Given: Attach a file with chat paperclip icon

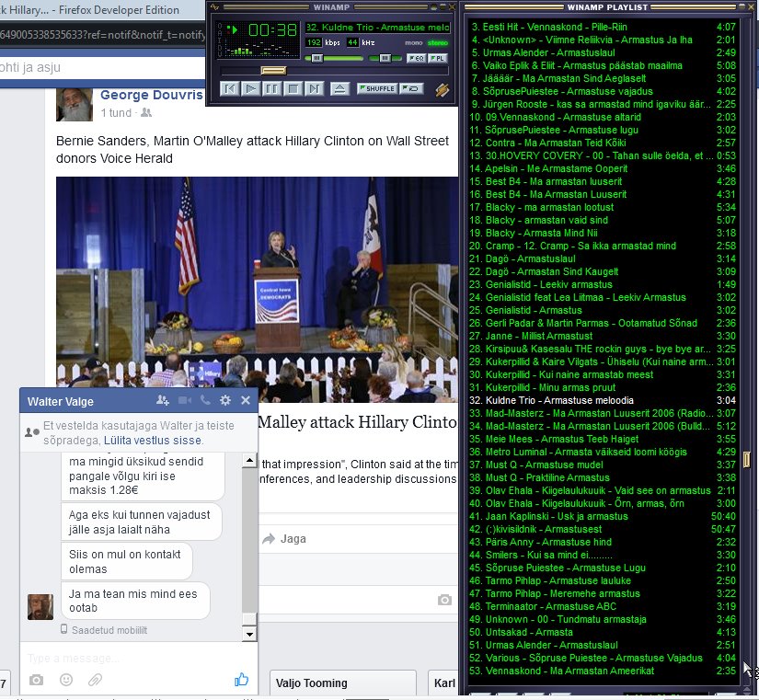Looking at the screenshot, I should [95, 680].
